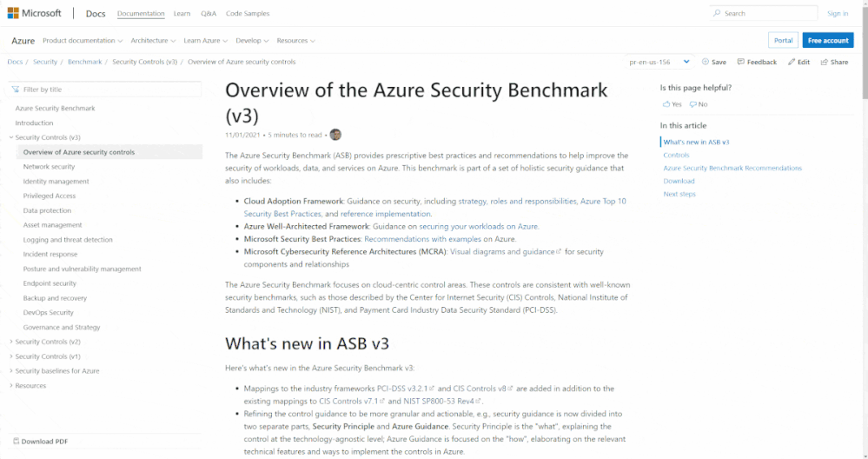Expand Security baselines for Azure node
Image resolution: width=868 pixels, height=459 pixels.
pos(11,371)
